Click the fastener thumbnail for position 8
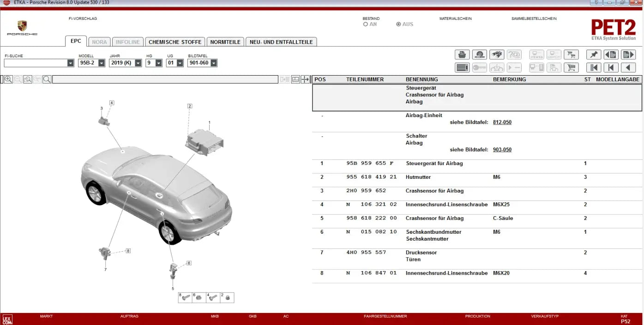This screenshot has height=325, width=644. click(184, 297)
